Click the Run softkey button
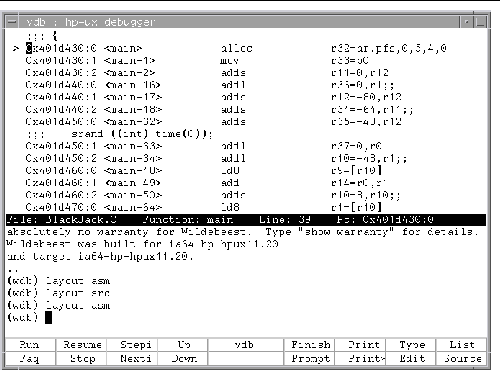Screen dimensions: 500x382 pyautogui.click(x=30, y=345)
